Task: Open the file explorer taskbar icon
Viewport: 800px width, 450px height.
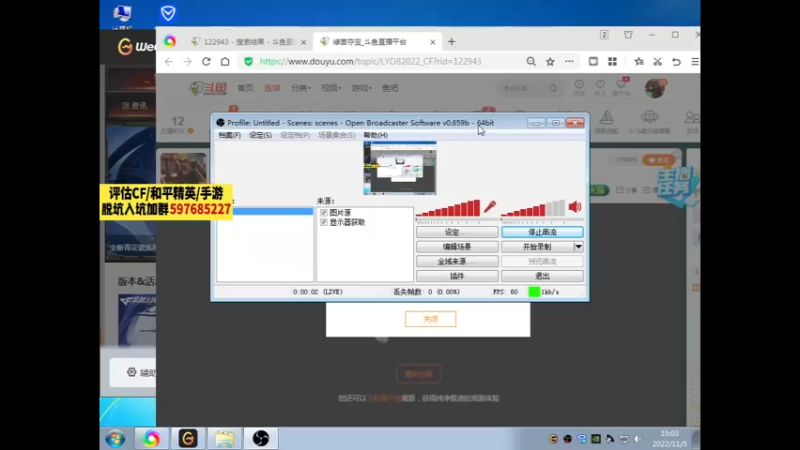Action: coord(224,439)
